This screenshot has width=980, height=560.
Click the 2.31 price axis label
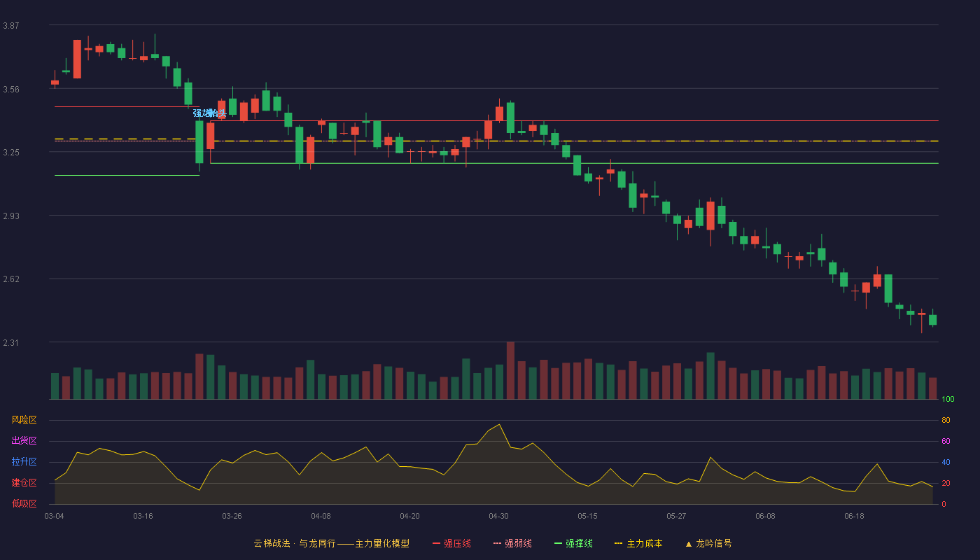(11, 343)
